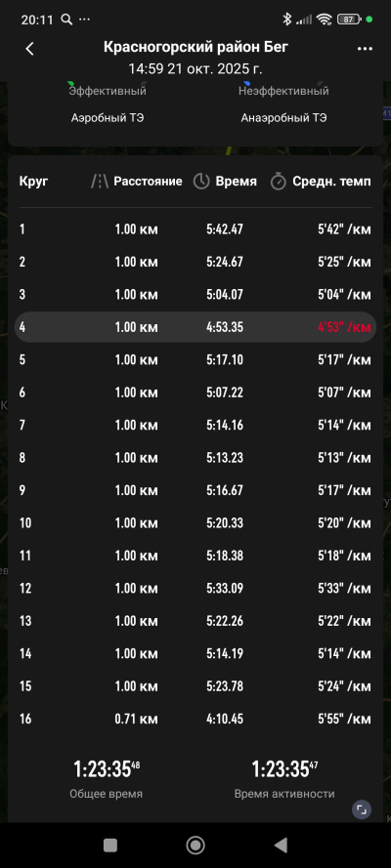Select the highlighted lap 4 row

195,327
